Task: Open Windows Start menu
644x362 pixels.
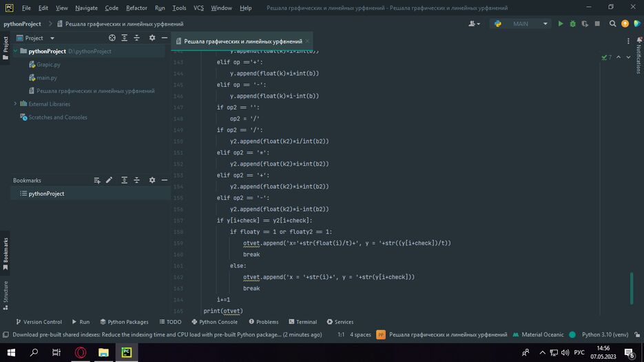Action: click(x=11, y=352)
